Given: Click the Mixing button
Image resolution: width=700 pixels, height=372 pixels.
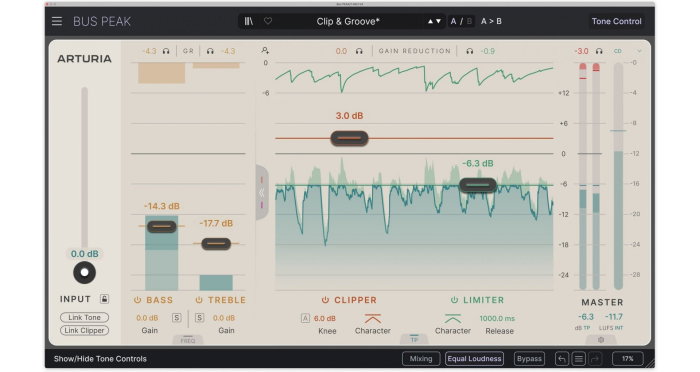Looking at the screenshot, I should [421, 359].
